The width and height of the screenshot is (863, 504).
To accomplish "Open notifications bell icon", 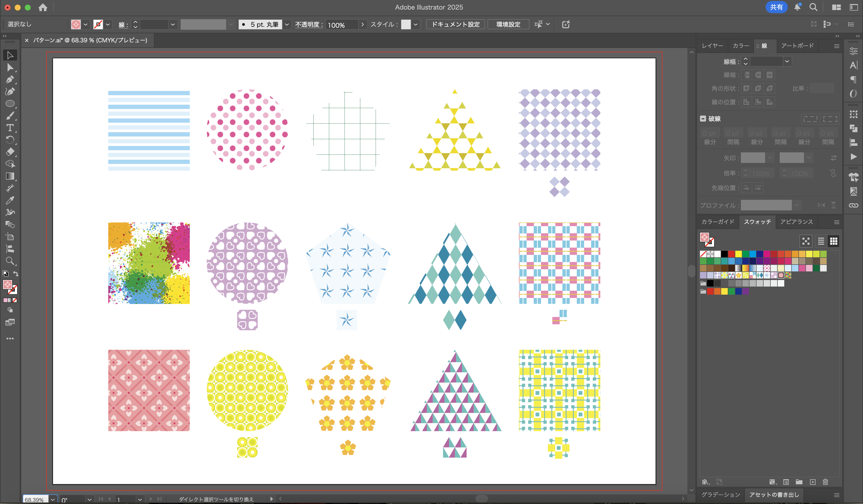I will tap(798, 7).
